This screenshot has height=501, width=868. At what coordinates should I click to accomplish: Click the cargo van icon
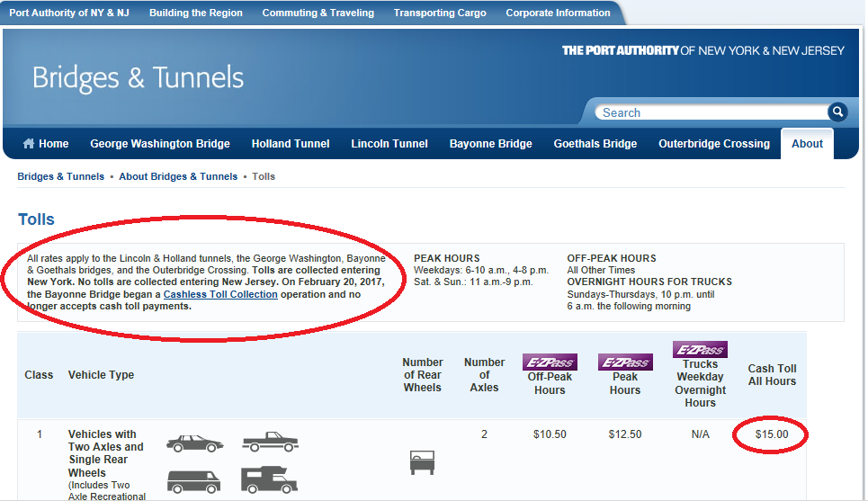(x=193, y=481)
